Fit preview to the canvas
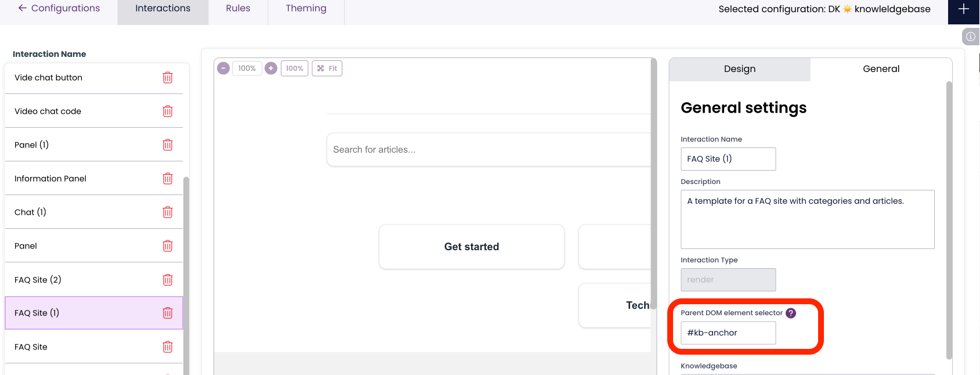Image resolution: width=980 pixels, height=375 pixels. [x=327, y=68]
